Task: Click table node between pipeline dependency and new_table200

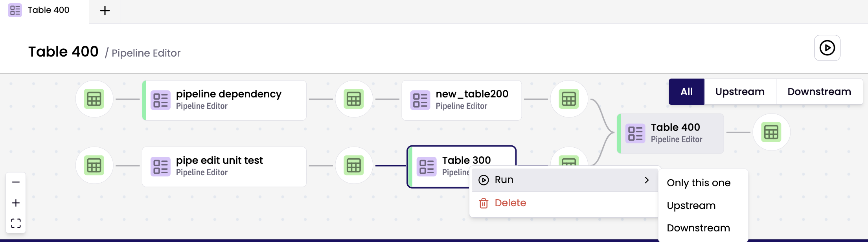Action: pos(354,99)
